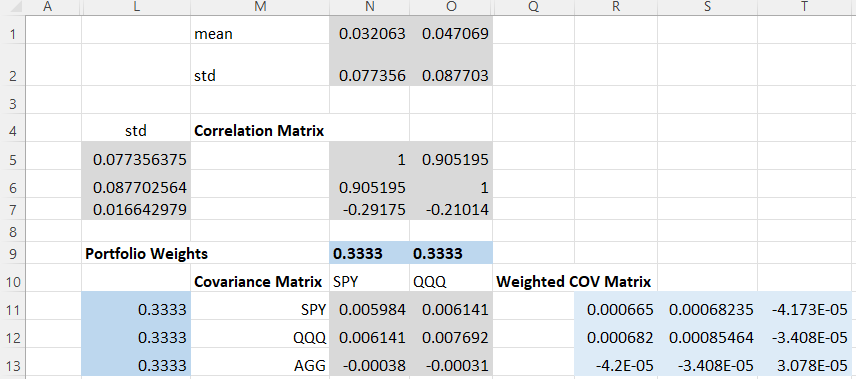Select the column S header
The image size is (856, 379).
click(708, 6)
